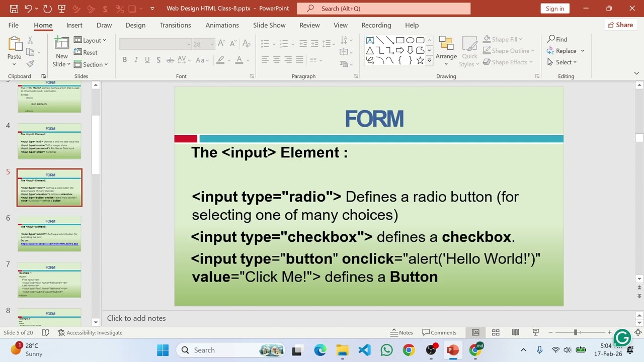The height and width of the screenshot is (362, 644).
Task: Start Slide Show from status bar
Action: tap(535, 332)
